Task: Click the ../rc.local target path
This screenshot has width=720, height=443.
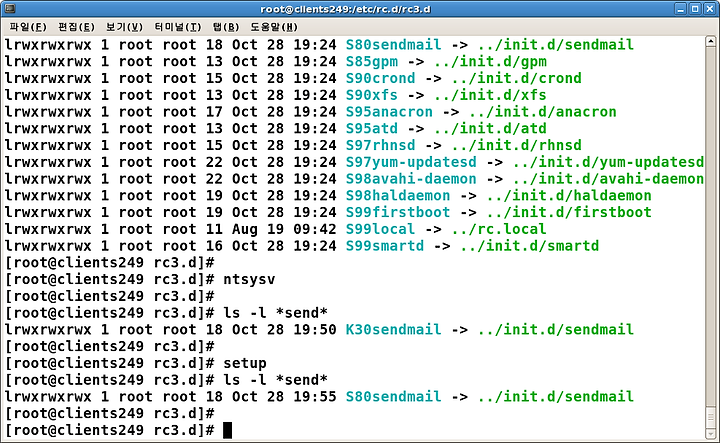Action: click(x=499, y=229)
